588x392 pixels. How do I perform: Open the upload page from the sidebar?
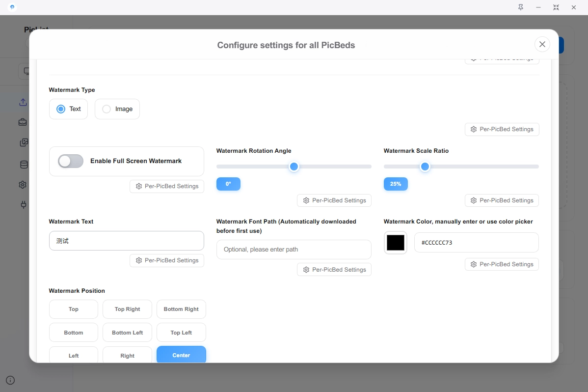point(23,102)
